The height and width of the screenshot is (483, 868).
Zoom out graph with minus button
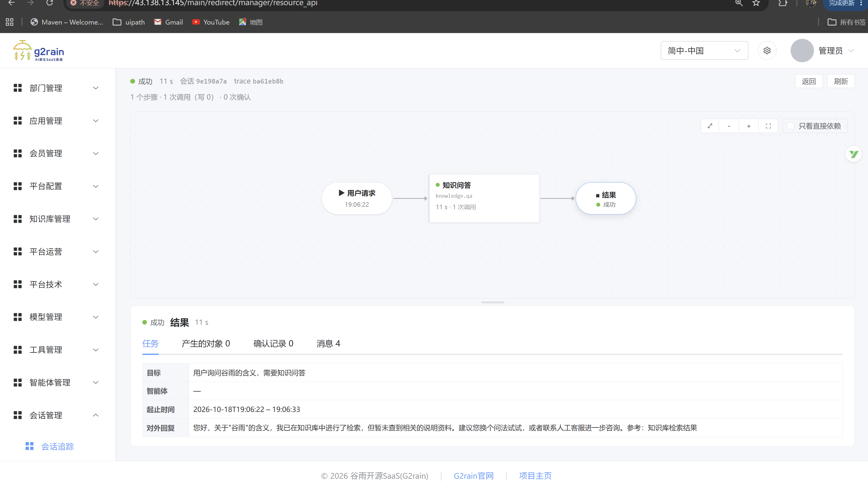click(729, 126)
